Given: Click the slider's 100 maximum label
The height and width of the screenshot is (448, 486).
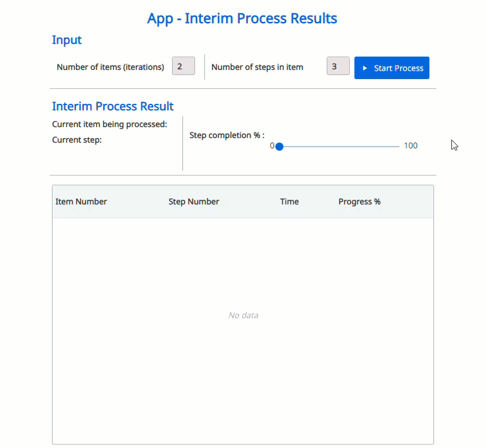Looking at the screenshot, I should [x=410, y=145].
